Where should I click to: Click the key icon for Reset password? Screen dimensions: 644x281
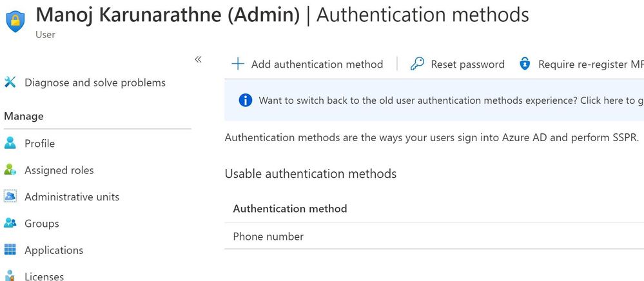(x=417, y=64)
